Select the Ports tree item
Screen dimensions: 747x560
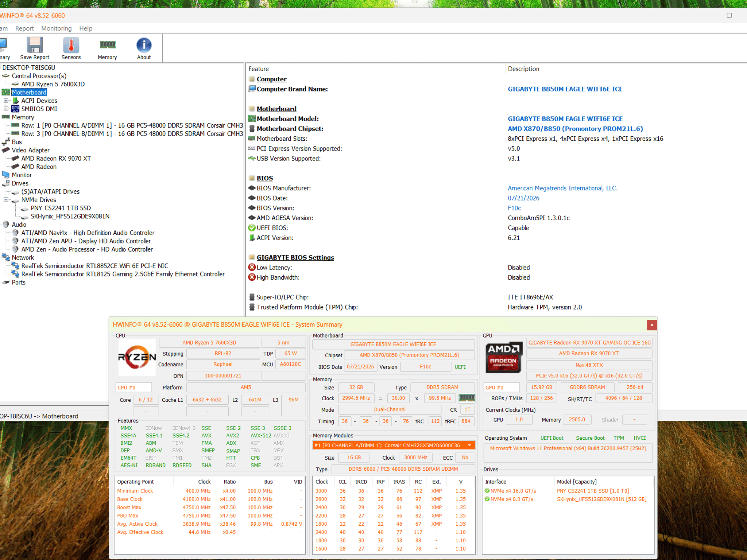[x=19, y=282]
